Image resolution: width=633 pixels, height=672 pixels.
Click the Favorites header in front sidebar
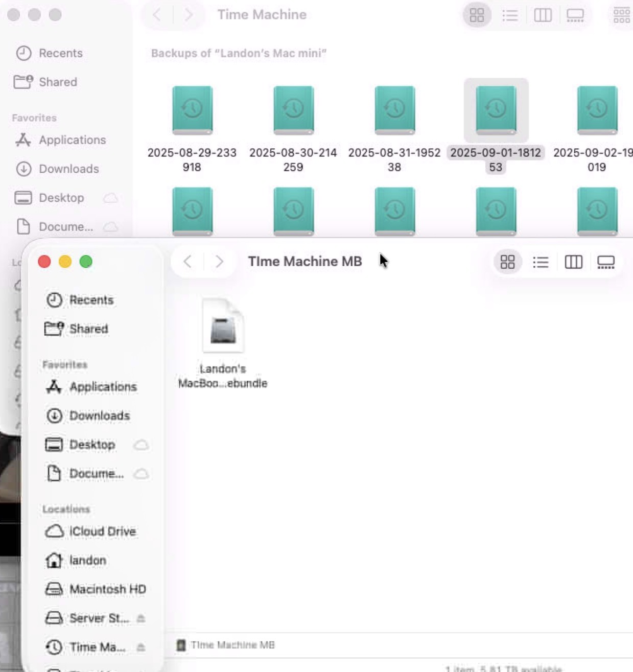click(65, 364)
